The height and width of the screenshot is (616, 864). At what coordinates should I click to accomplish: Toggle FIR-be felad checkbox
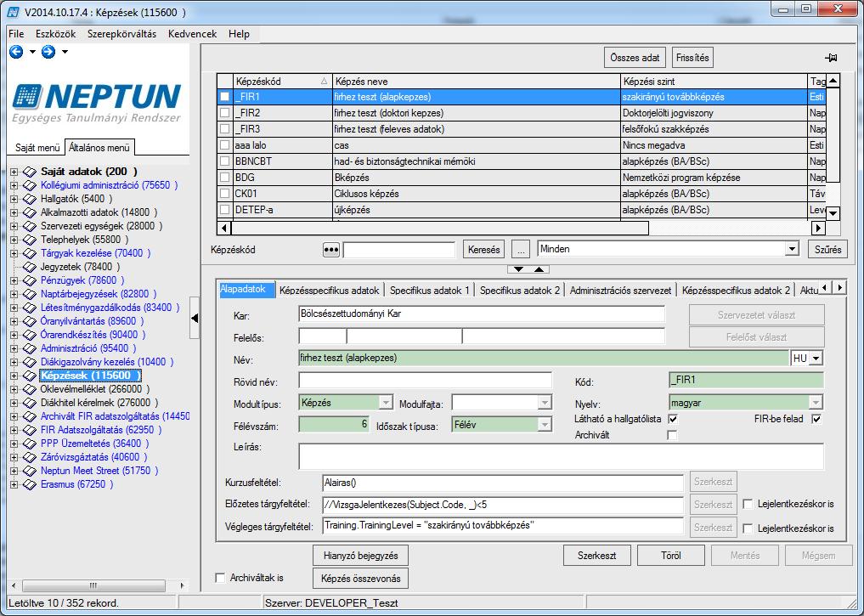pos(816,419)
